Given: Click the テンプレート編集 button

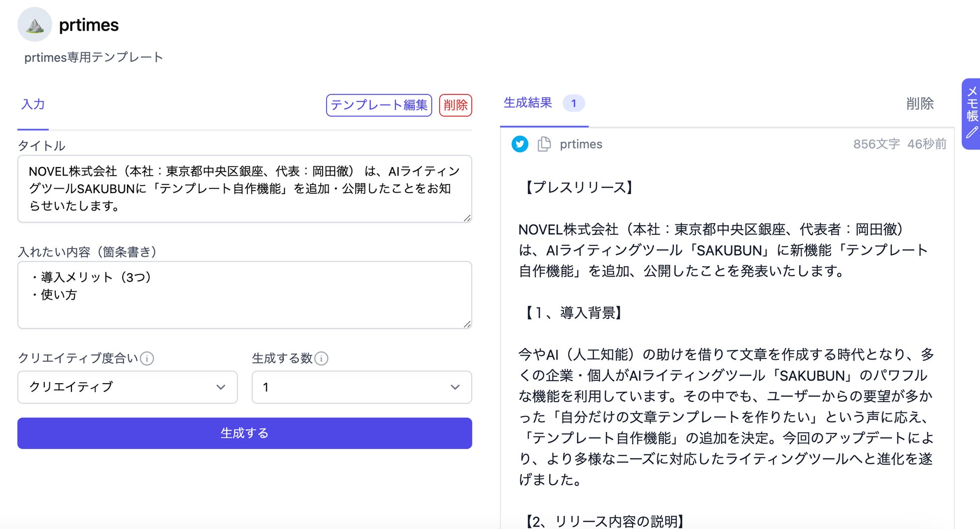Looking at the screenshot, I should 379,105.
